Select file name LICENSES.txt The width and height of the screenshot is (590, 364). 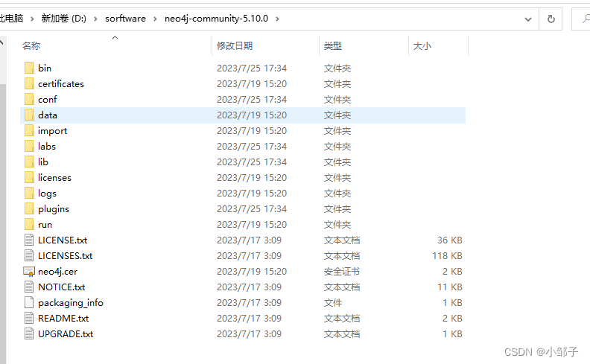[65, 256]
